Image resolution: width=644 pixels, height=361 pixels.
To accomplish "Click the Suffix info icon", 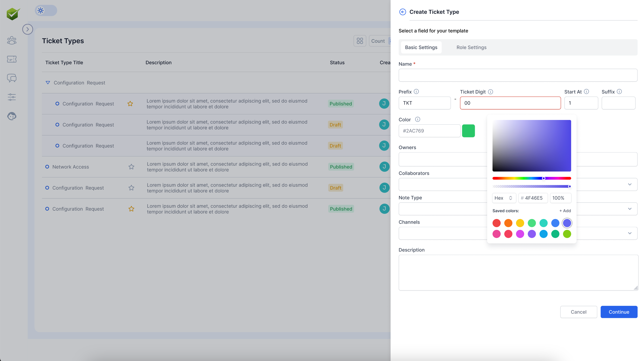I will point(619,92).
